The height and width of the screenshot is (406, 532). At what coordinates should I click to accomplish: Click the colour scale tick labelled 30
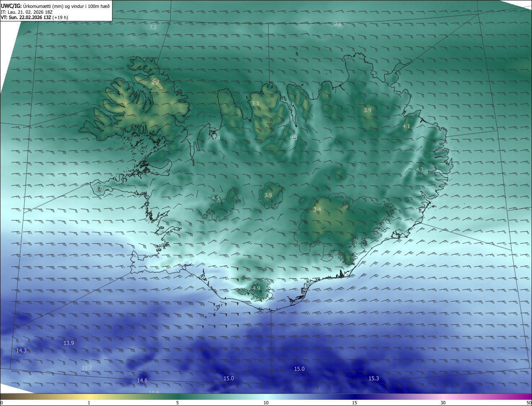[x=443, y=403]
